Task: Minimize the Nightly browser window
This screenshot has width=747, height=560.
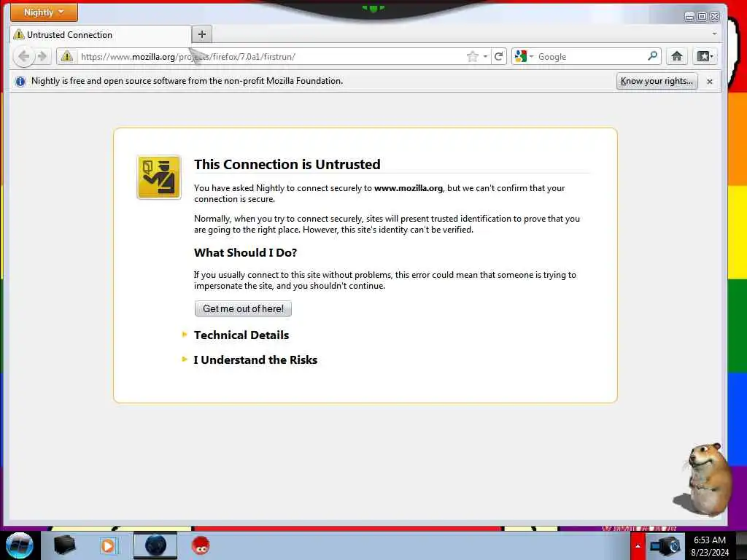Action: pyautogui.click(x=689, y=17)
